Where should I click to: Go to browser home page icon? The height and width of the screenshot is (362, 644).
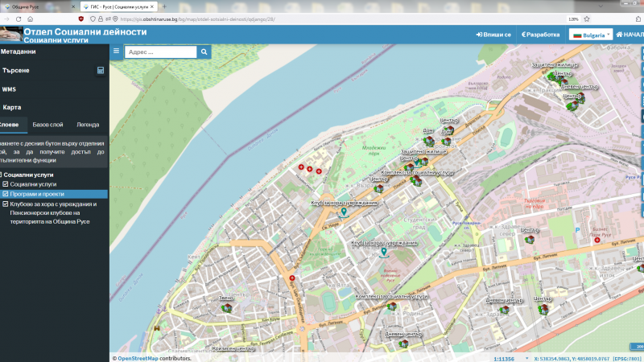pos(31,19)
